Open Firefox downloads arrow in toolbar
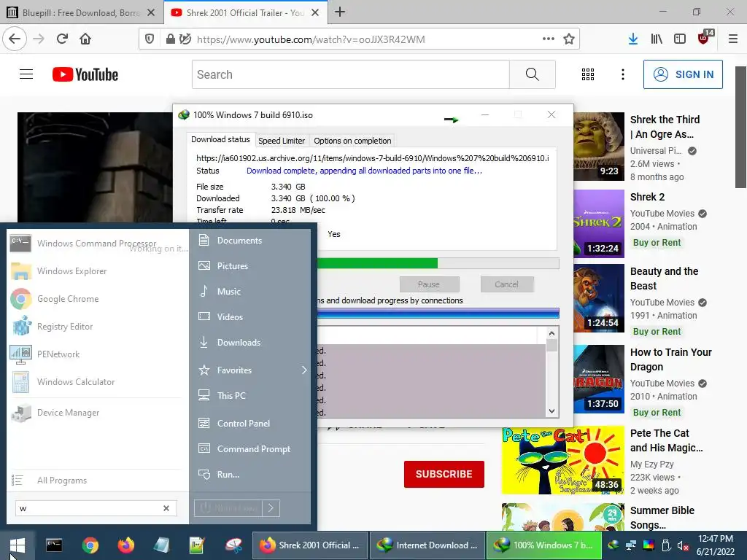Screen dimensions: 747x560 tap(633, 39)
